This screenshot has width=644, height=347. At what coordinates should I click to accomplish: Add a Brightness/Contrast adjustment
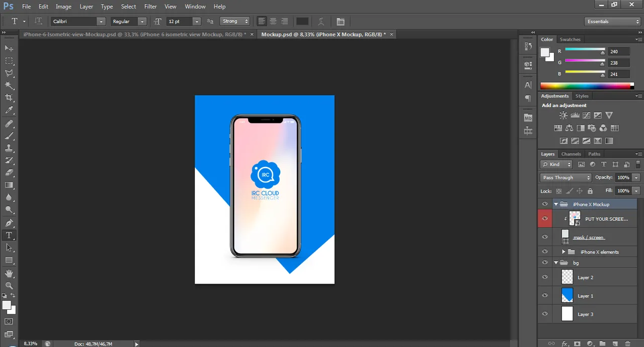click(x=563, y=116)
